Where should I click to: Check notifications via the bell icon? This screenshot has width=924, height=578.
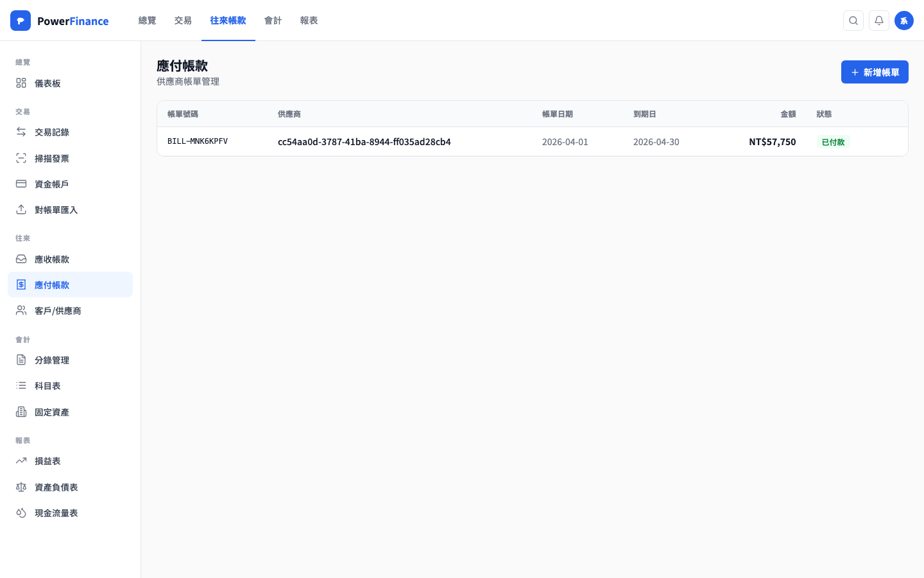[879, 21]
